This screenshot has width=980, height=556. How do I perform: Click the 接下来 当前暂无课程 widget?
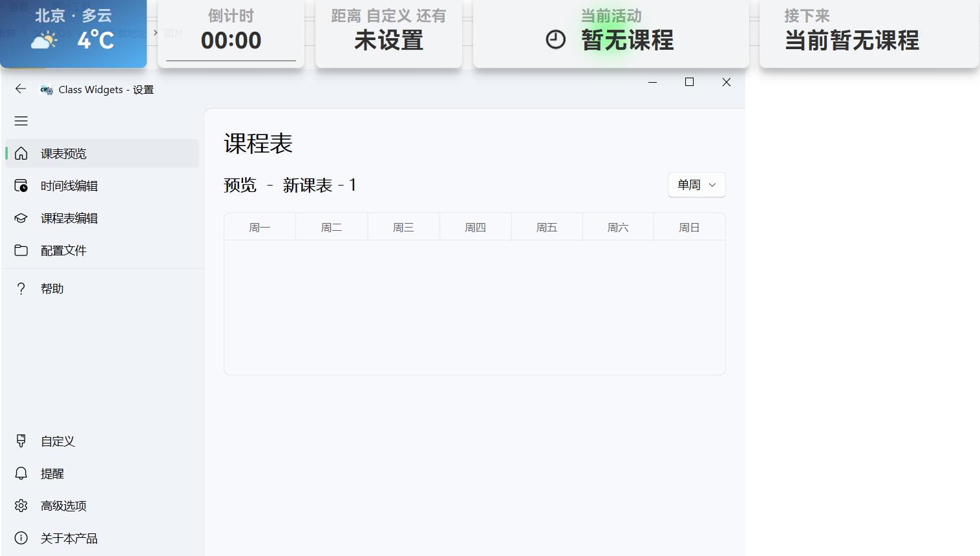click(869, 34)
